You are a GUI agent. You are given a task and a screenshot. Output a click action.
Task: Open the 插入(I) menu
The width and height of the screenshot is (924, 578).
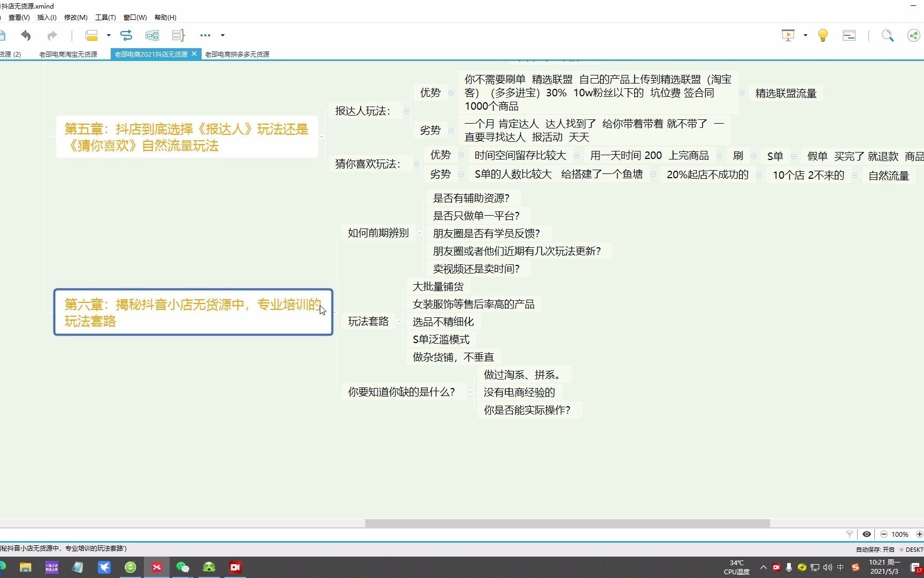point(47,18)
